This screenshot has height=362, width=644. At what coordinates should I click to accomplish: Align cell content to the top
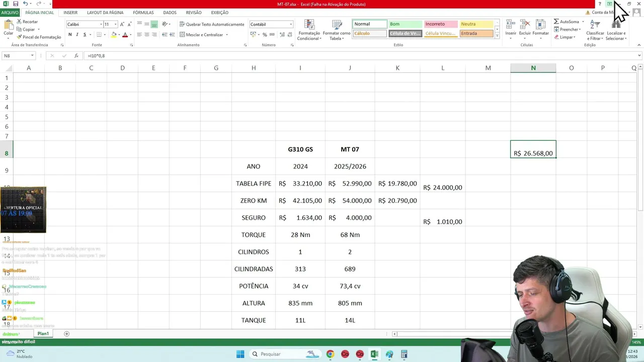pyautogui.click(x=139, y=24)
